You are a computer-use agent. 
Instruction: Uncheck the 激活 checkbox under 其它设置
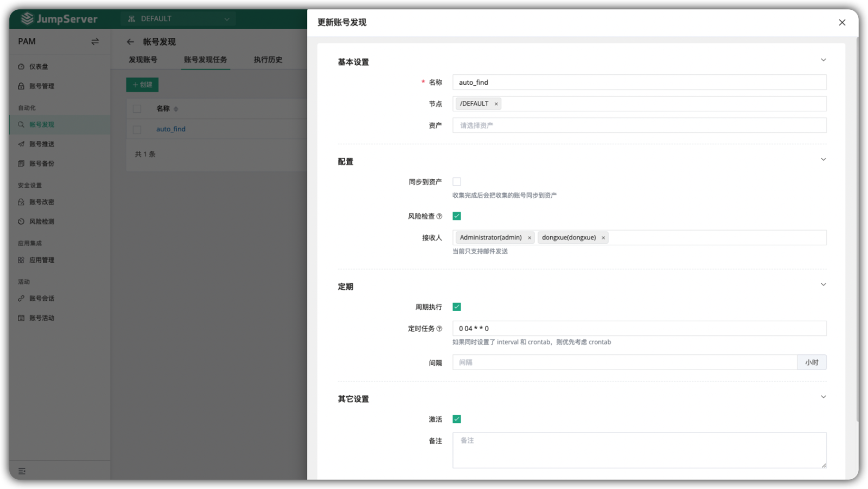[457, 418]
